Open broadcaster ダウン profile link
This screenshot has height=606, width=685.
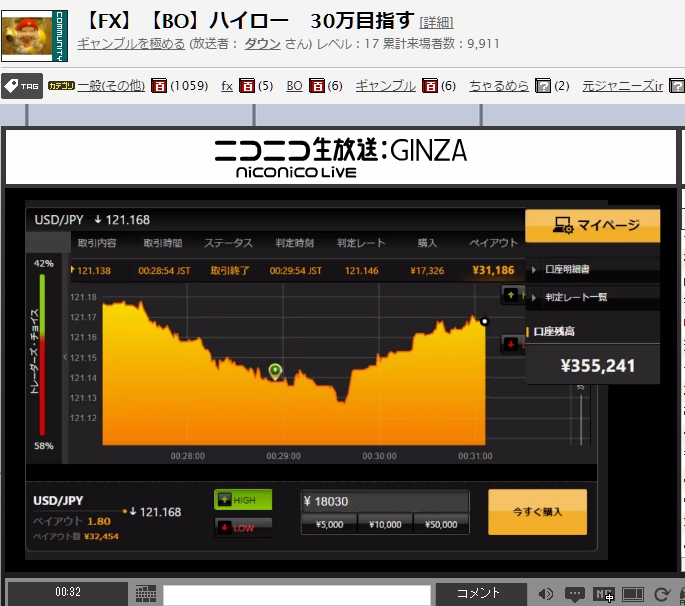coord(262,44)
